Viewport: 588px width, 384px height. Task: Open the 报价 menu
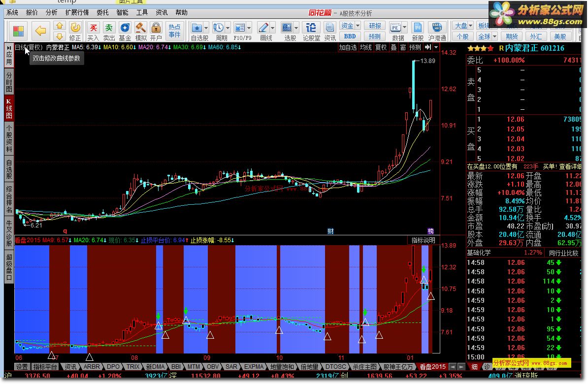32,12
